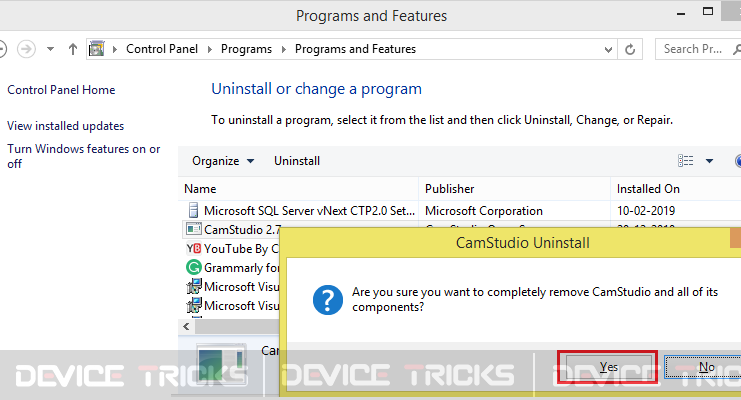Expand the address bar history dropdown

pyautogui.click(x=608, y=49)
